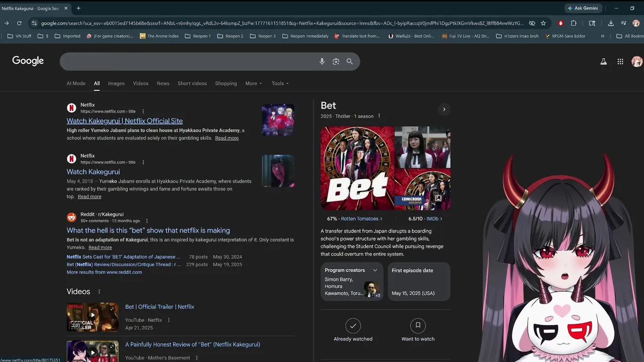Open site information icon in address bar
This screenshot has width=644, height=362.
[34, 23]
